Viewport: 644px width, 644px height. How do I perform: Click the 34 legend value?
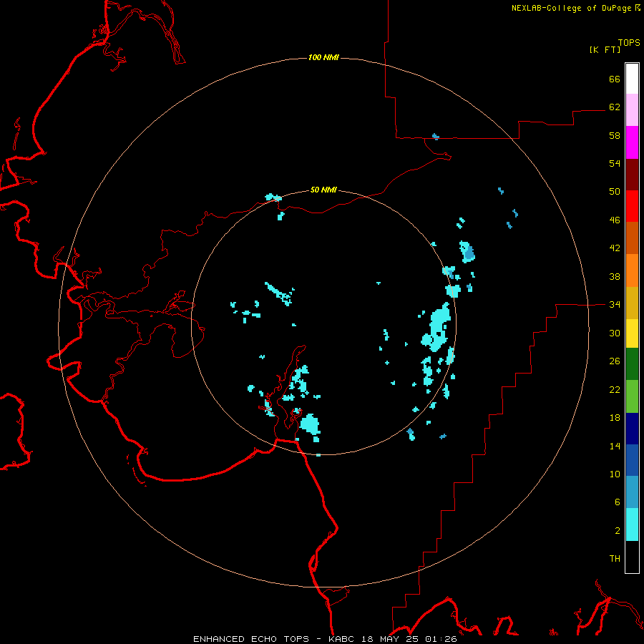coord(615,304)
